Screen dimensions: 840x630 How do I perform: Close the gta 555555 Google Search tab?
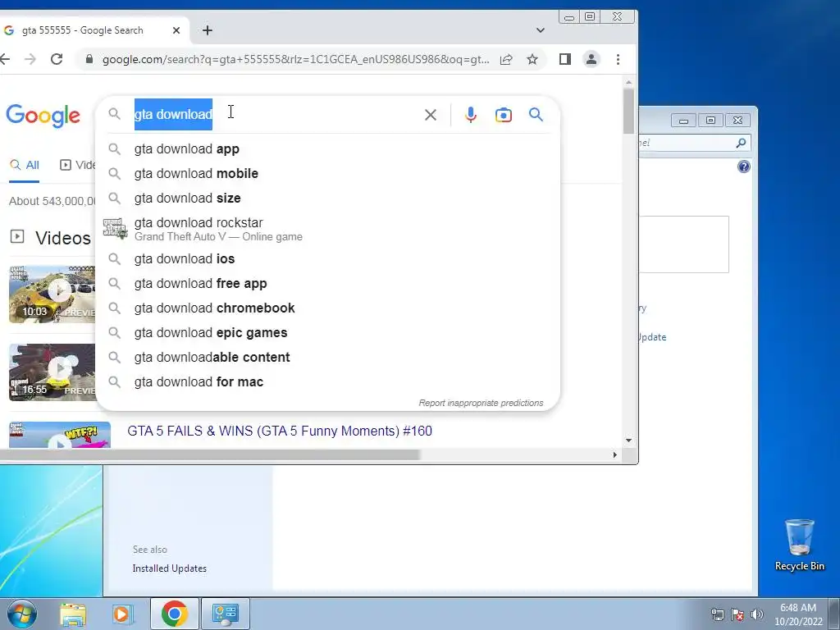click(176, 30)
